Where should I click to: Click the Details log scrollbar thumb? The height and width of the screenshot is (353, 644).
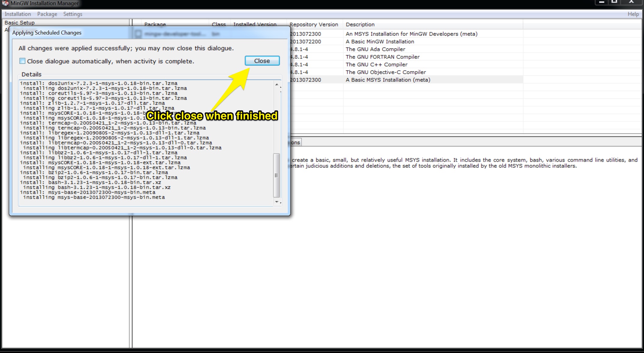pos(276,175)
